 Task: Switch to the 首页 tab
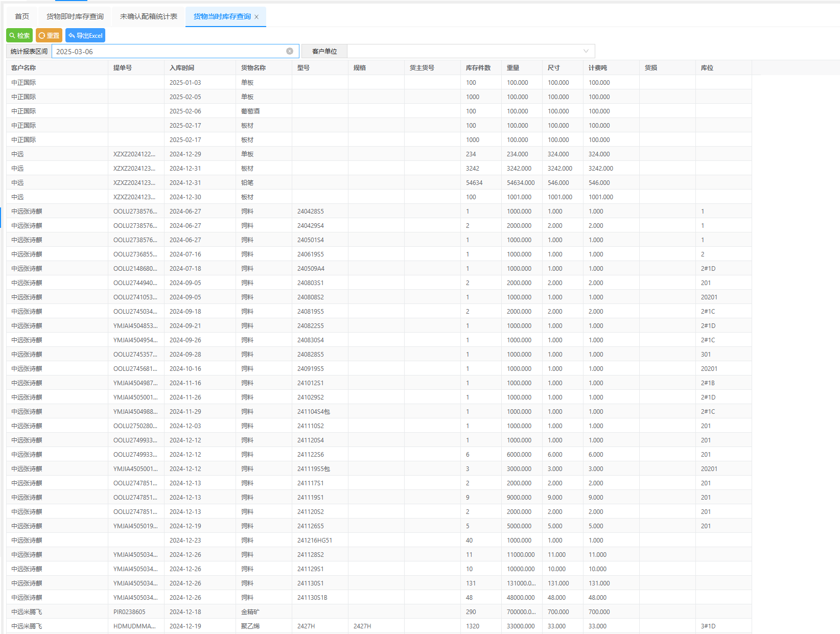pyautogui.click(x=22, y=17)
